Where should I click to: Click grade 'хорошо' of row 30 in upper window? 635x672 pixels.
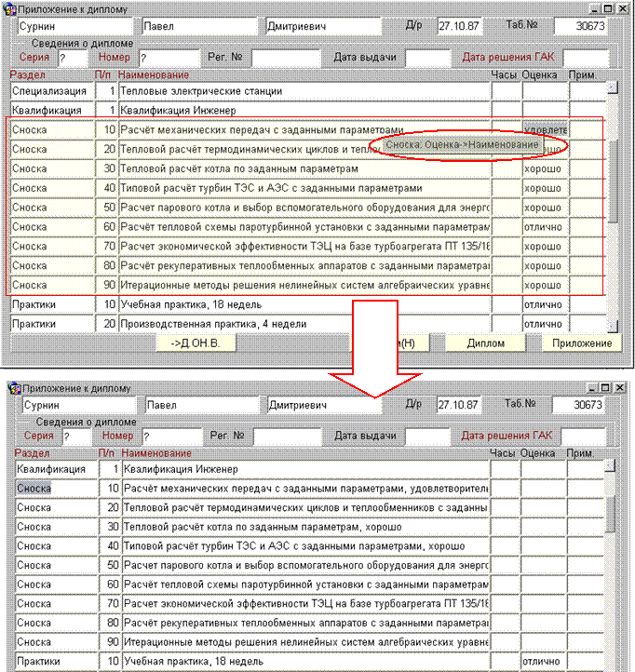tap(546, 168)
